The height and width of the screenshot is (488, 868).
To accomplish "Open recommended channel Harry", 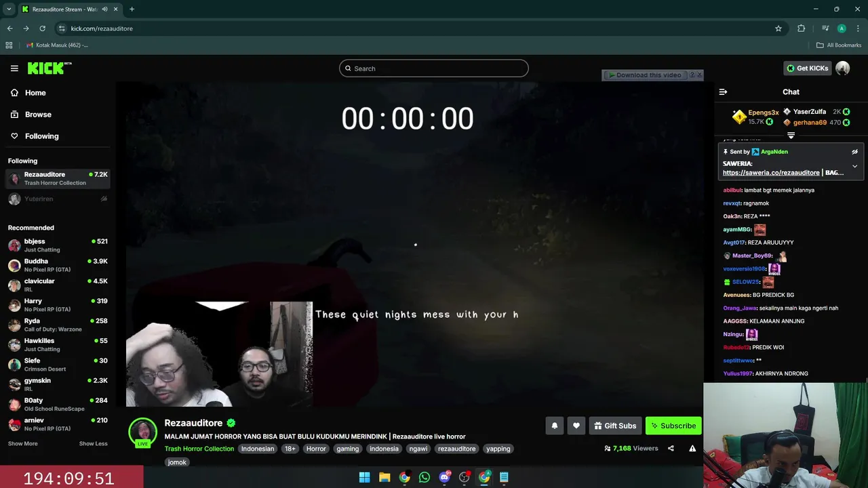I will click(x=58, y=305).
